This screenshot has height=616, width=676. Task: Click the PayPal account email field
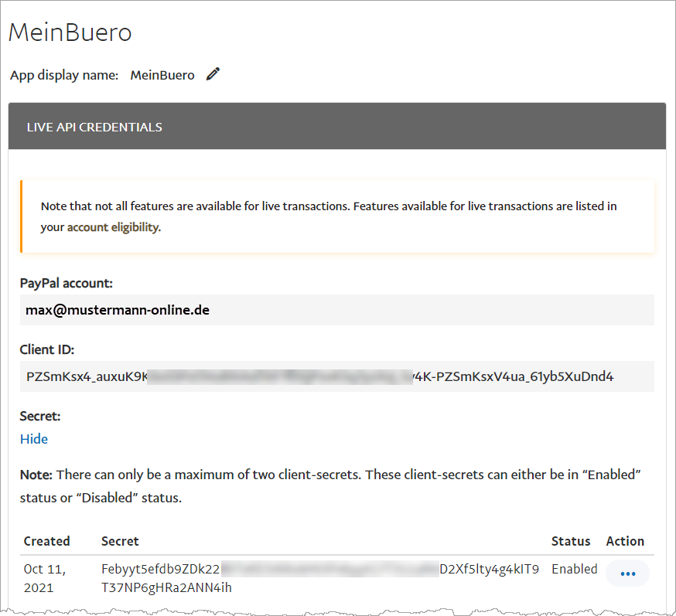(336, 310)
